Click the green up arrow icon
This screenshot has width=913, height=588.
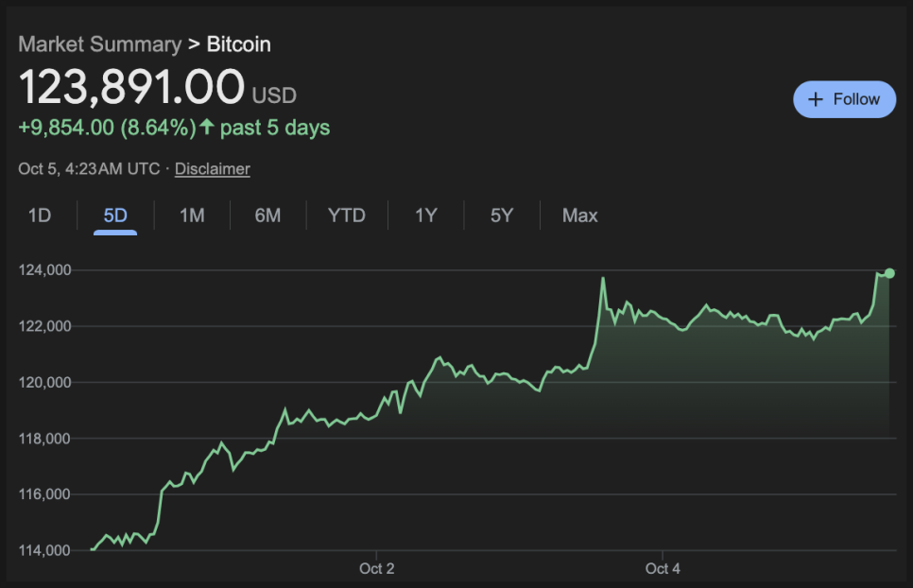(x=208, y=127)
